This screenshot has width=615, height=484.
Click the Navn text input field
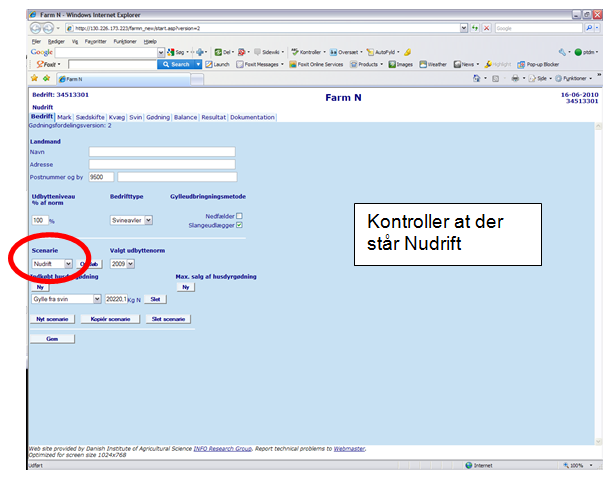(x=162, y=152)
